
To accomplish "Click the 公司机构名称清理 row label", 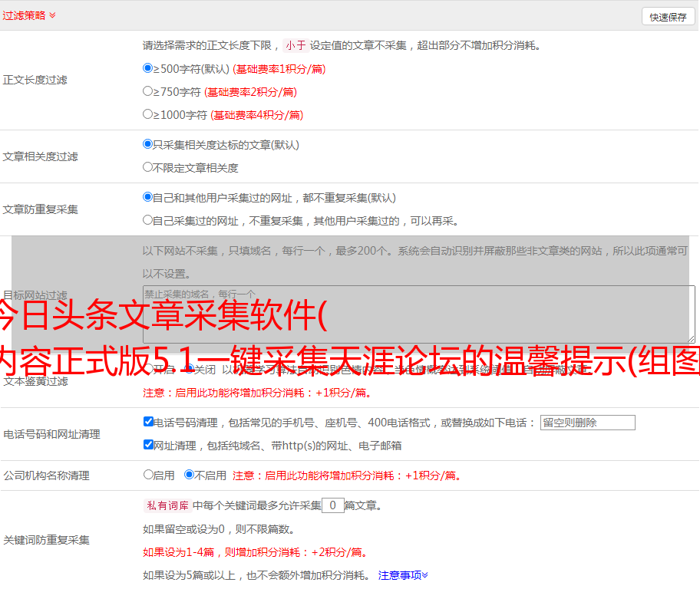I will (46, 475).
